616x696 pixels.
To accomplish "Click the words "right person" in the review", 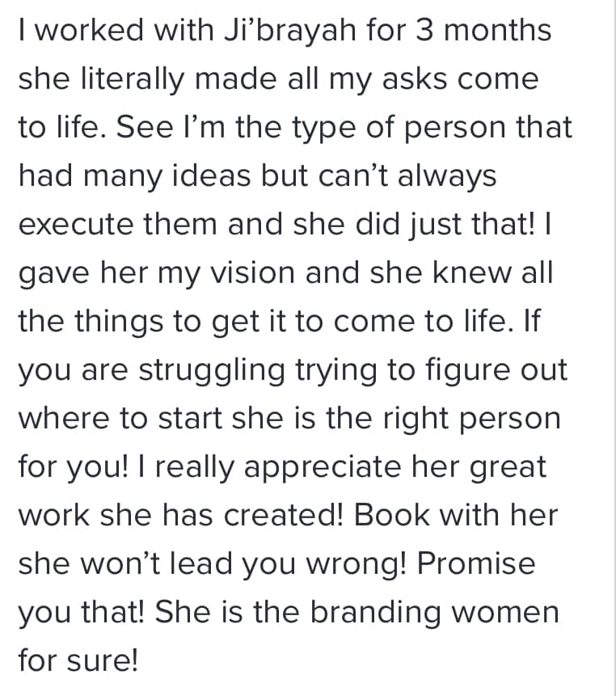I will click(x=472, y=420).
